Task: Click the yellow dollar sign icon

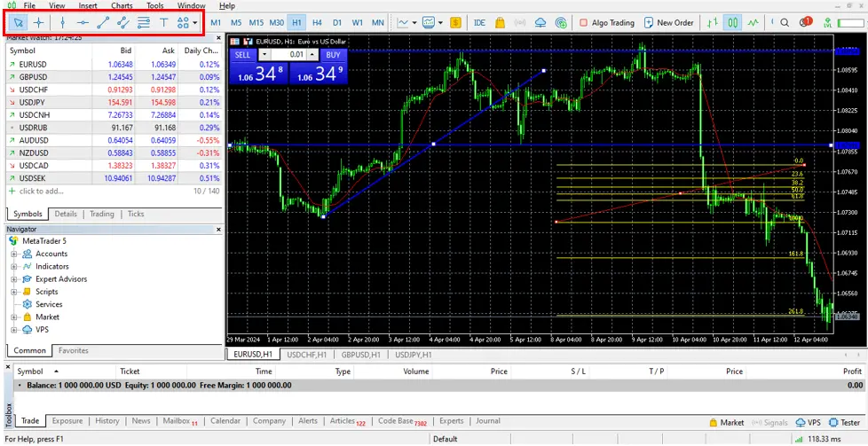Action: pos(455,23)
